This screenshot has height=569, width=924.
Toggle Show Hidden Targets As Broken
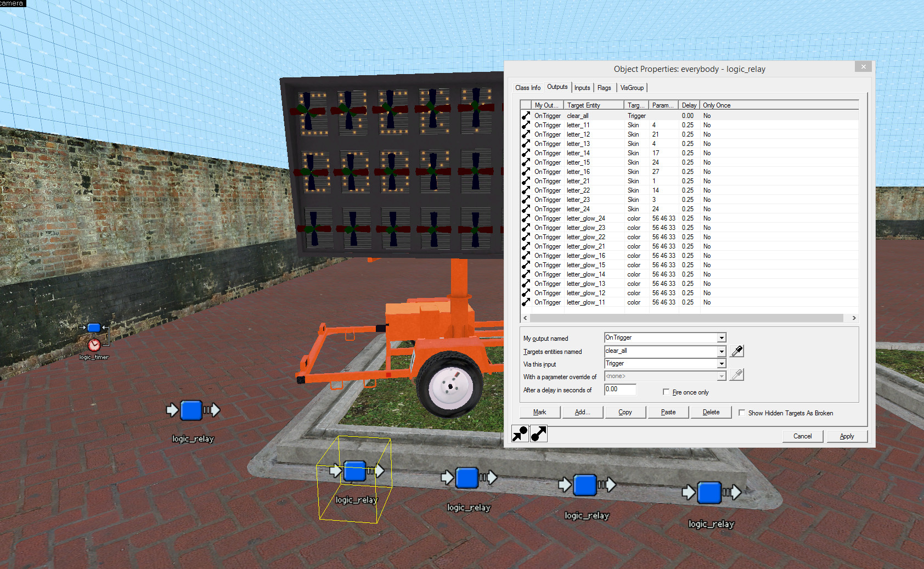point(742,413)
